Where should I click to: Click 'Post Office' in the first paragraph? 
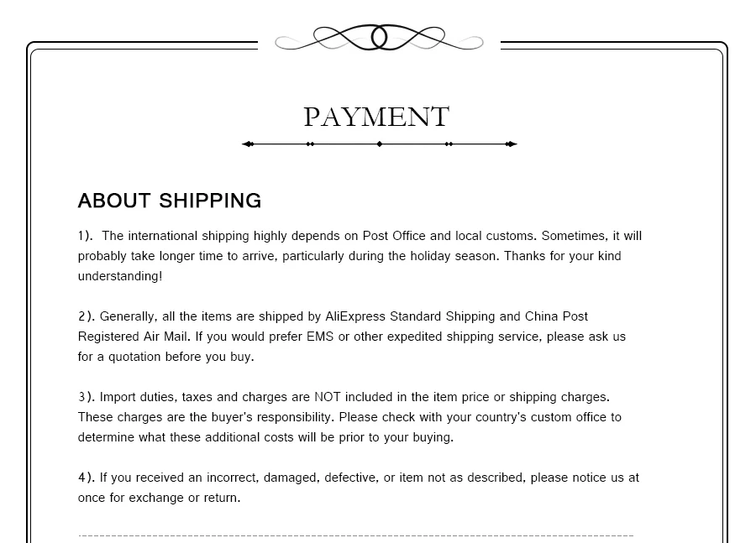394,236
